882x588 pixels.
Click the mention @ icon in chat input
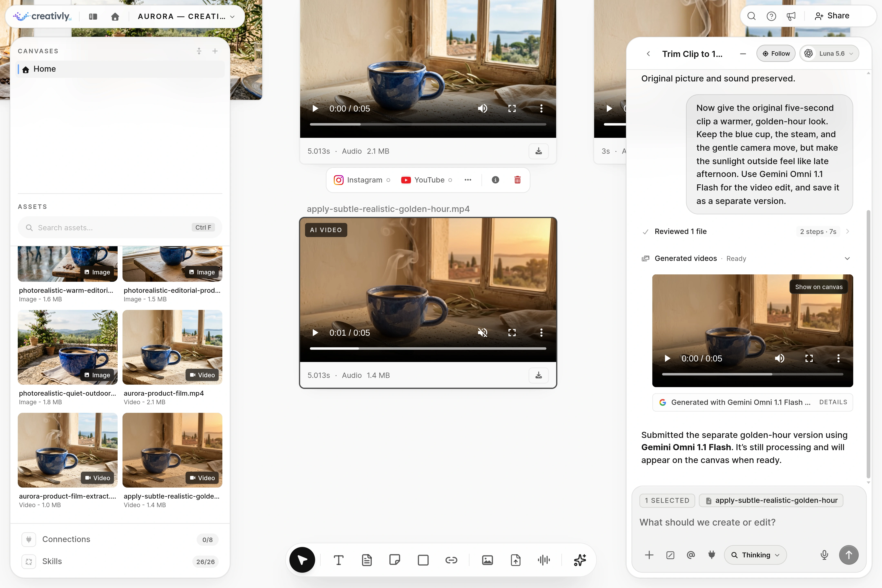click(691, 555)
